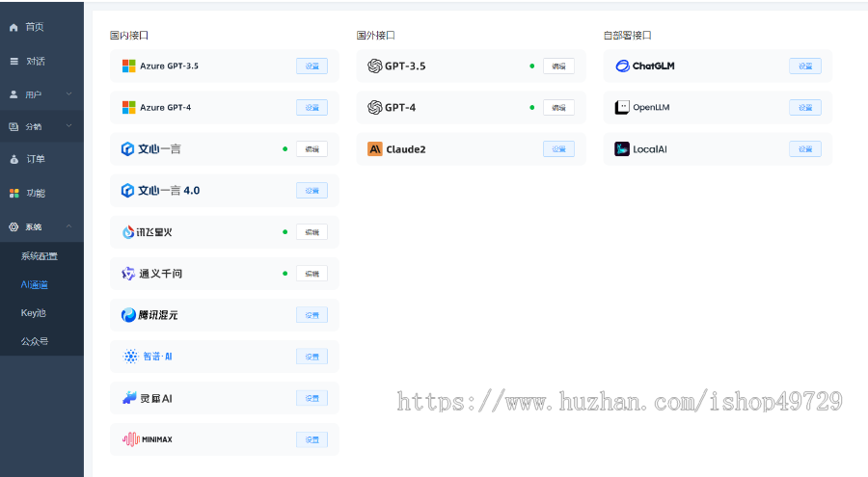
Task: Click the 通义千问 logo icon
Action: (128, 274)
